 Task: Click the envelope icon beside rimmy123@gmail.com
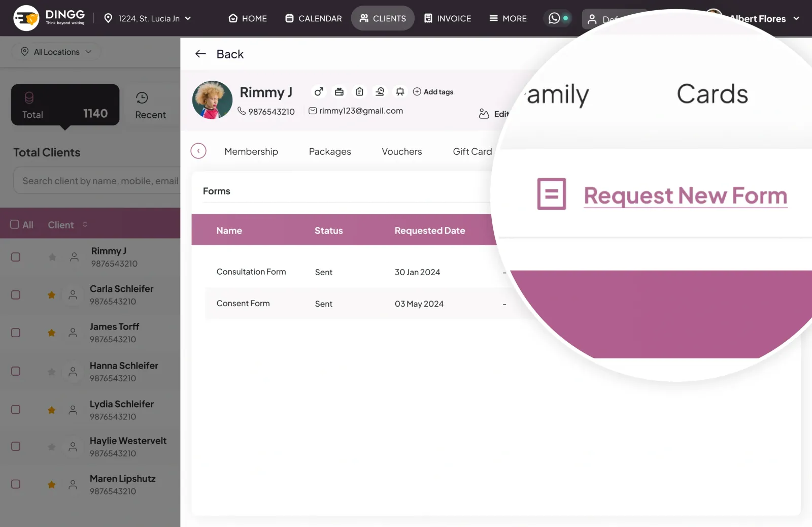pos(313,111)
